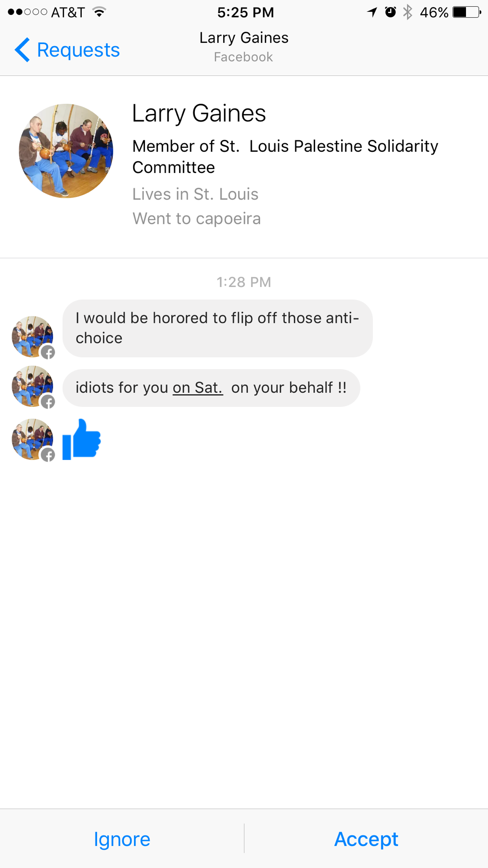
Task: Tap Larry Gaines title in navigation bar
Action: pos(244,38)
